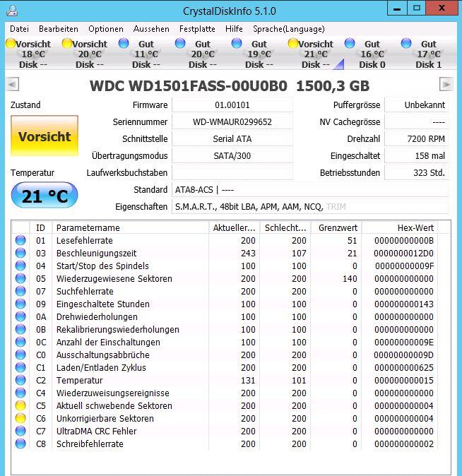Click the Firmware value 01.00101

232,105
